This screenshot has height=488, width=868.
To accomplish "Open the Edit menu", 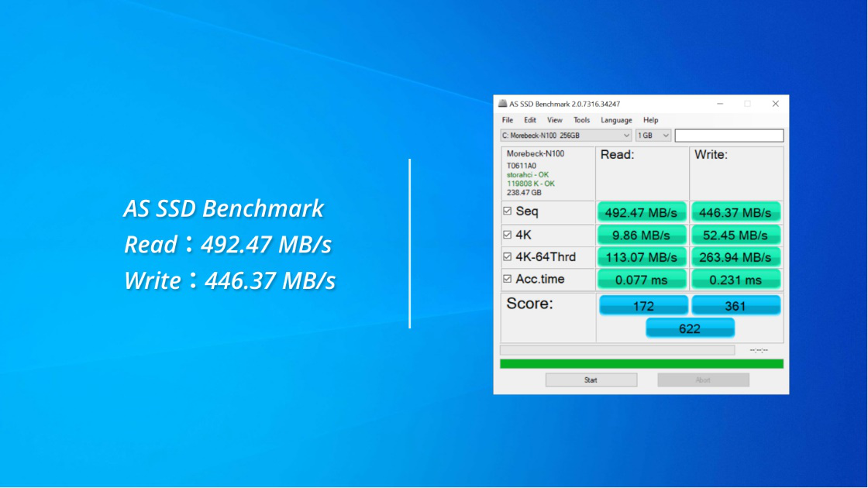I will [530, 120].
